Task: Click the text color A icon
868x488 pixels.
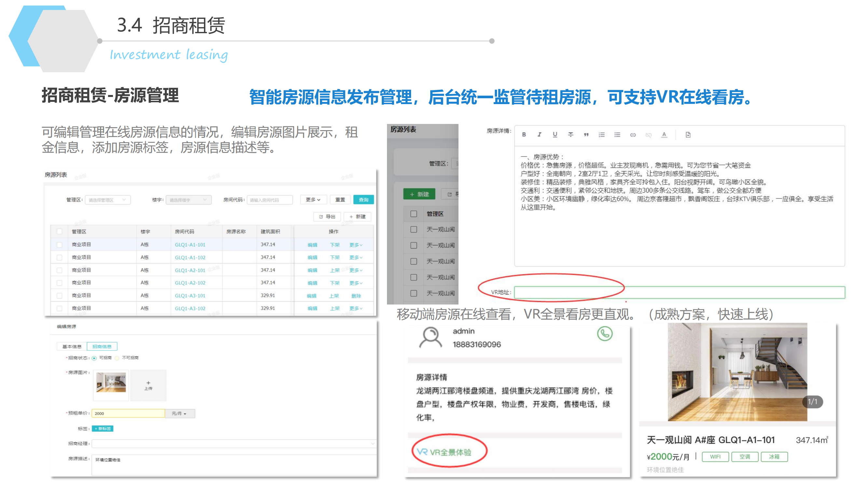Action: pyautogui.click(x=664, y=135)
